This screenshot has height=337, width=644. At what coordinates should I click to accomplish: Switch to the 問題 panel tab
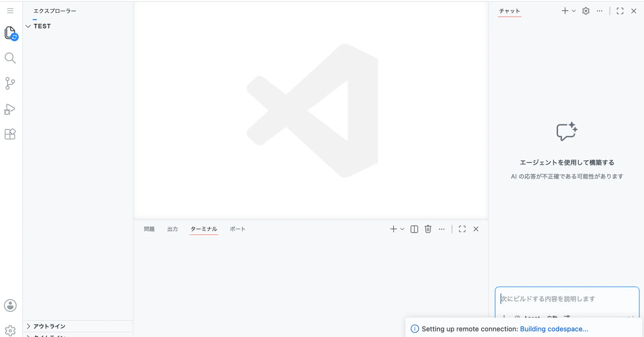pos(149,229)
